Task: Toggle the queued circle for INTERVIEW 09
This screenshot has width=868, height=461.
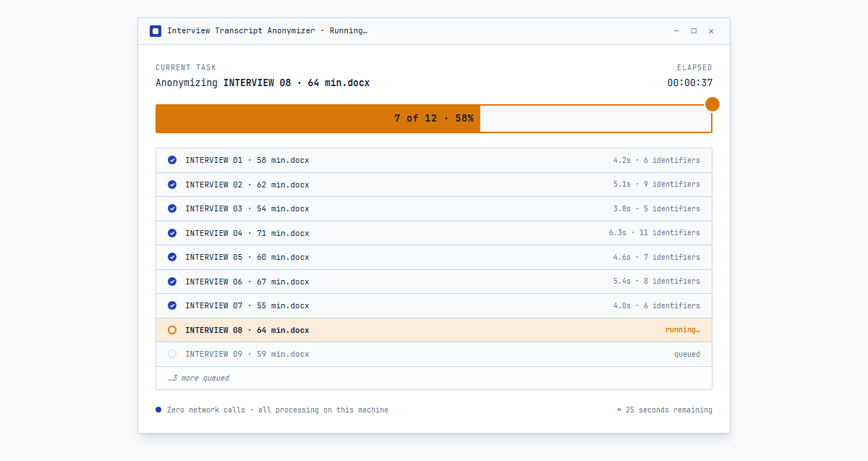Action: (x=172, y=354)
